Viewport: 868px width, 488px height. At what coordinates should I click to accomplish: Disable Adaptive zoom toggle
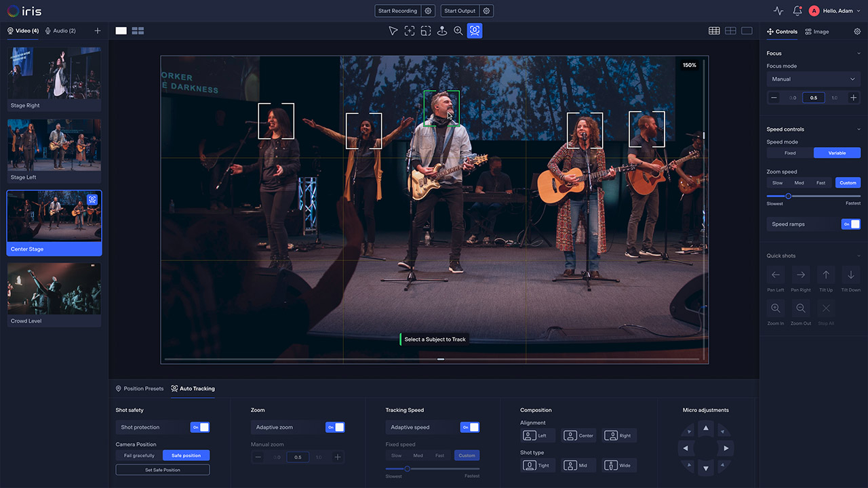pyautogui.click(x=335, y=427)
